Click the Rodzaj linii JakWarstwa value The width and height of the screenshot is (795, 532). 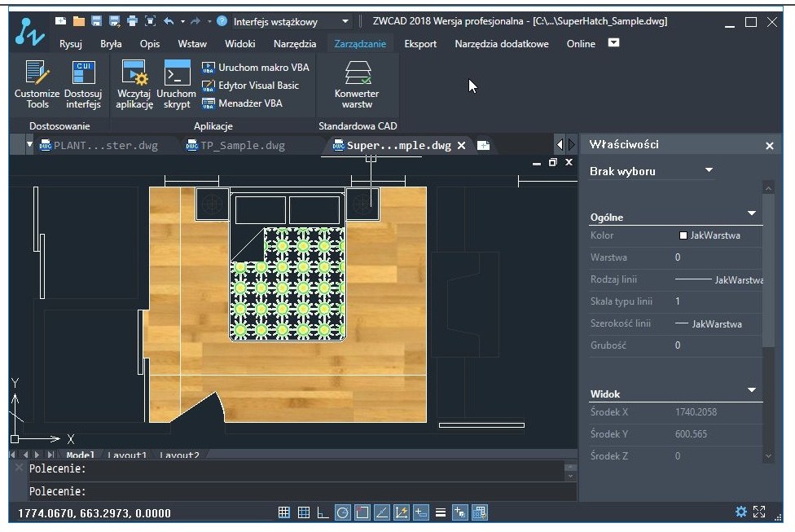click(x=719, y=279)
